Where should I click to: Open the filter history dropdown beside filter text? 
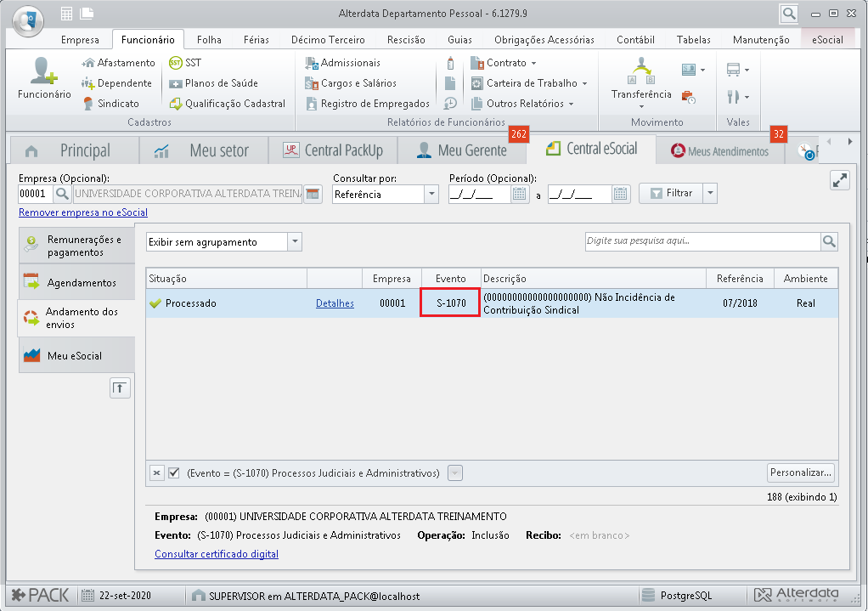455,473
